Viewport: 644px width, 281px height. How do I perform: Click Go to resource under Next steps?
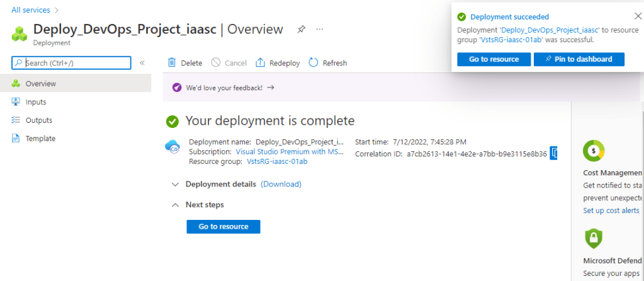223,227
